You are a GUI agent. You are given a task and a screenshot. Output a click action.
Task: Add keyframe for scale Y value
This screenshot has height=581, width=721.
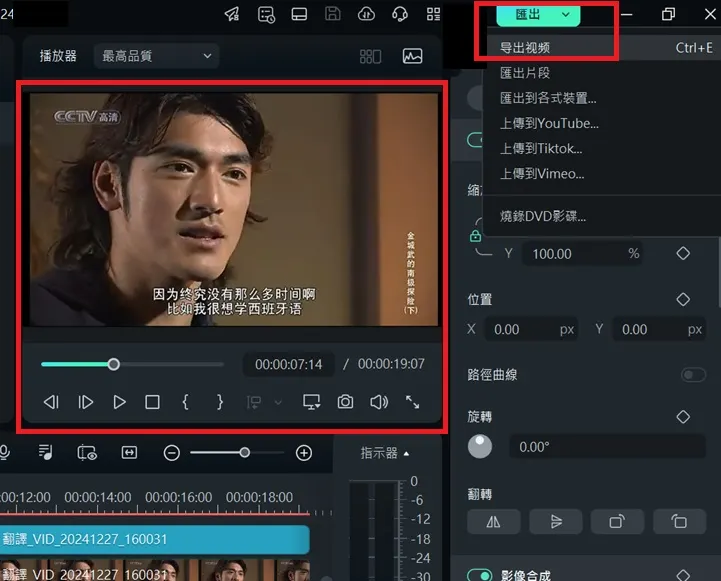click(683, 253)
